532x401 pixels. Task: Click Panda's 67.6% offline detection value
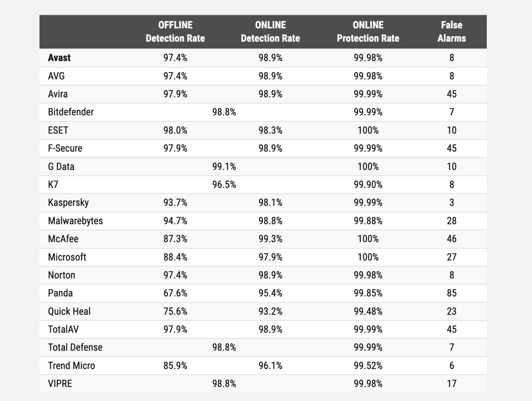pyautogui.click(x=175, y=293)
